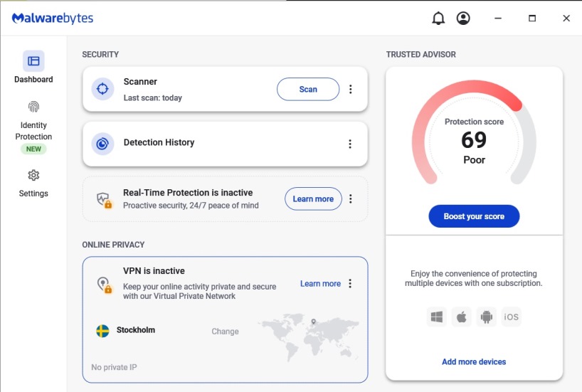This screenshot has width=582, height=392.
Task: Click Change next to Stockholm
Action: click(x=225, y=331)
